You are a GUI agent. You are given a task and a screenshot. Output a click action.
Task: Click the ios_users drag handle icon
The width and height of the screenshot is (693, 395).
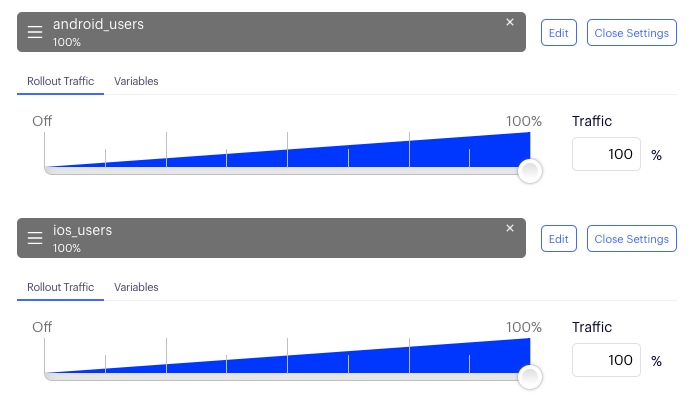point(35,238)
